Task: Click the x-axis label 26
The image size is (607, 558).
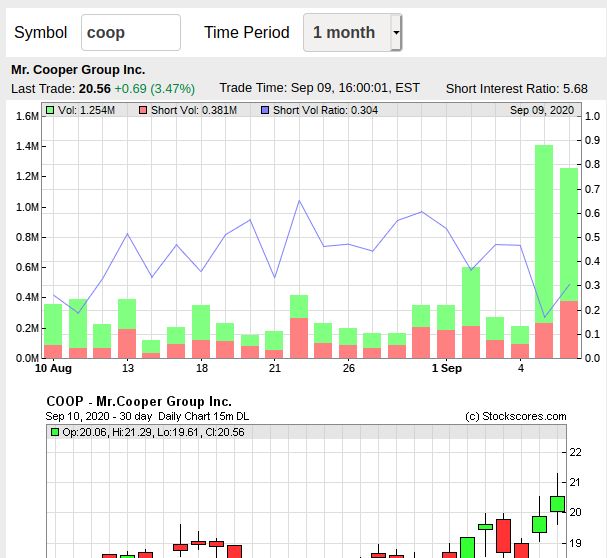Action: pos(349,368)
